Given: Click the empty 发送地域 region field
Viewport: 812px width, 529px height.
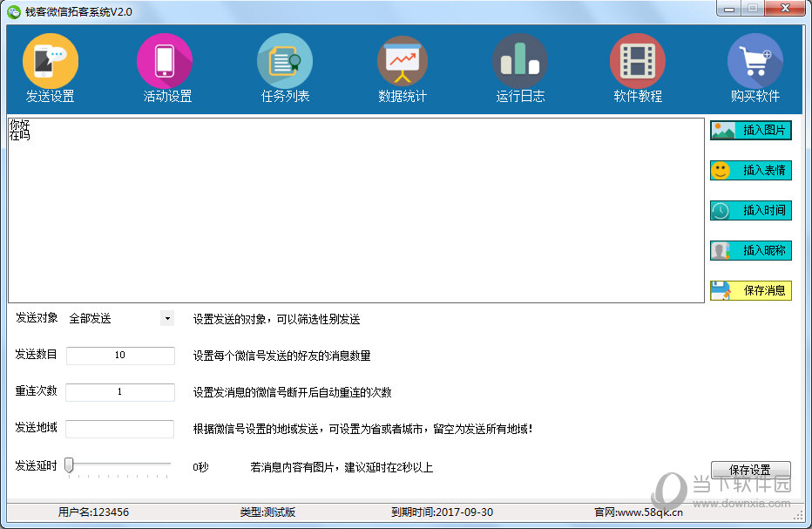Looking at the screenshot, I should point(120,429).
